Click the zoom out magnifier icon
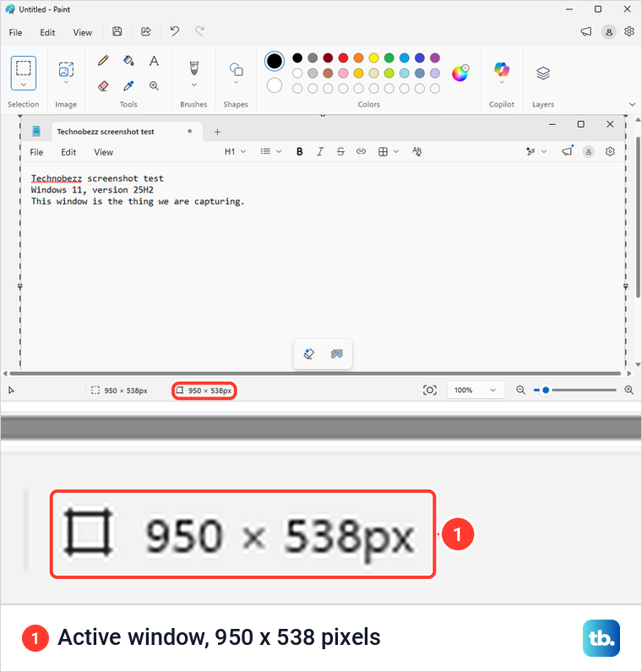Image resolution: width=642 pixels, height=672 pixels. (x=520, y=390)
